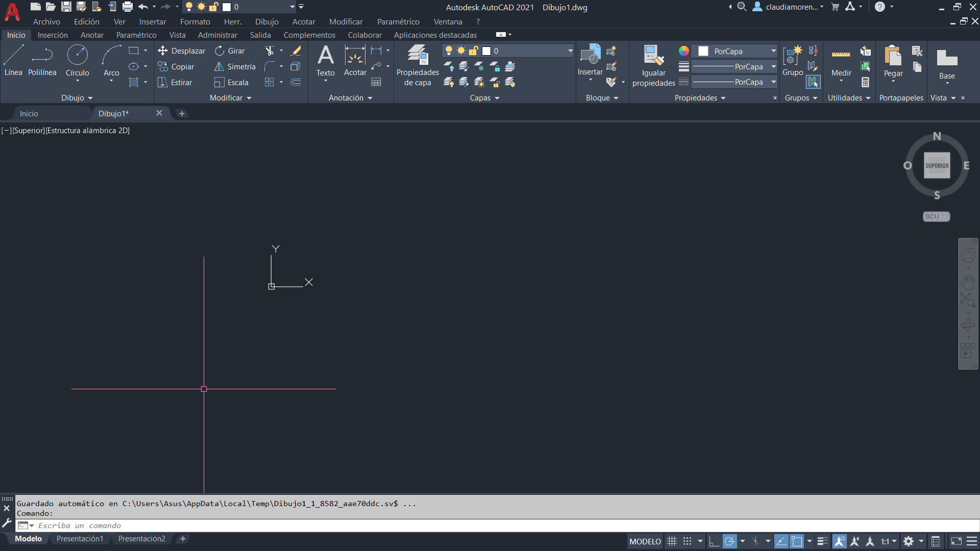Image resolution: width=980 pixels, height=551 pixels.
Task: Click the Insertar block tool
Action: pos(590,61)
